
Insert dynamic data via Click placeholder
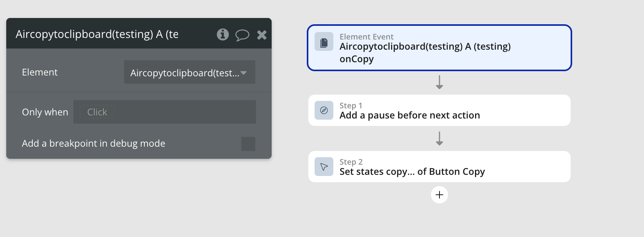coord(97,112)
